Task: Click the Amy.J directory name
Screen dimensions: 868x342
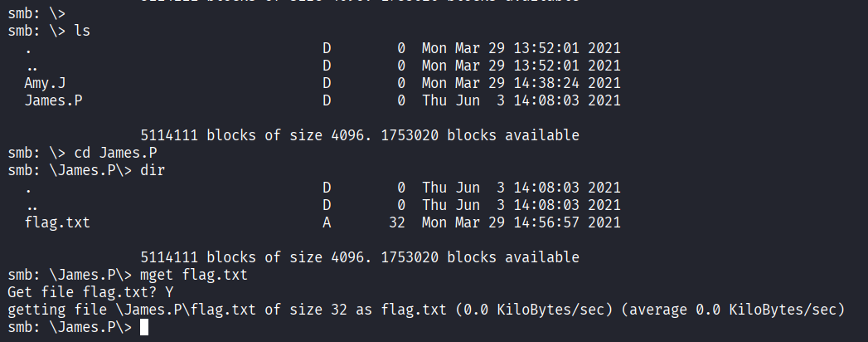Action: (44, 83)
